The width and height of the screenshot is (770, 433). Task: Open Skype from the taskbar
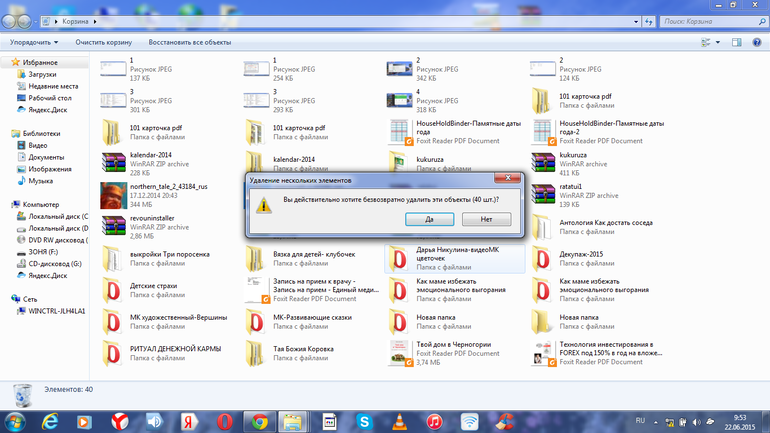[365, 420]
